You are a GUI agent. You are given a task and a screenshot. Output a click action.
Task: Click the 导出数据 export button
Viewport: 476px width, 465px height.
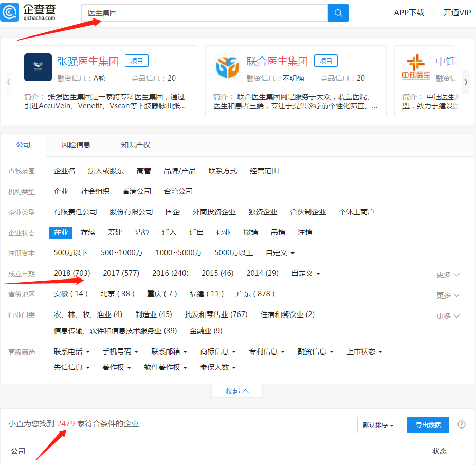click(x=428, y=425)
